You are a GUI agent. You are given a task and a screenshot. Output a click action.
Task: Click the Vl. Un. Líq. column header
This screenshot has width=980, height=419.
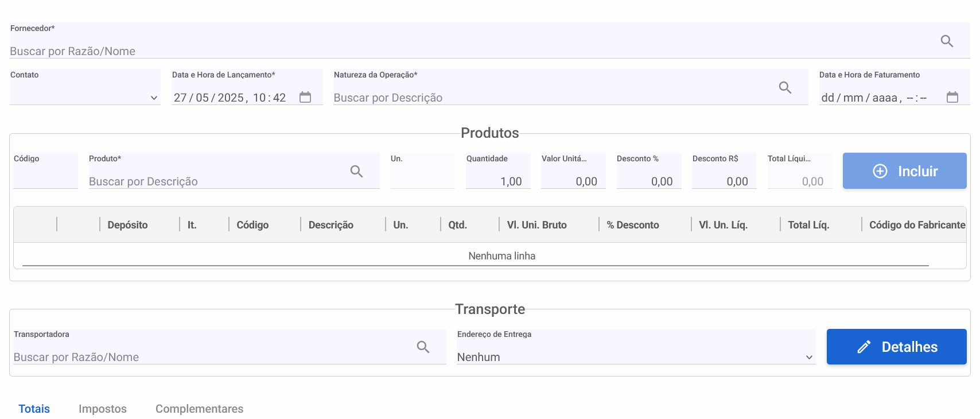723,225
